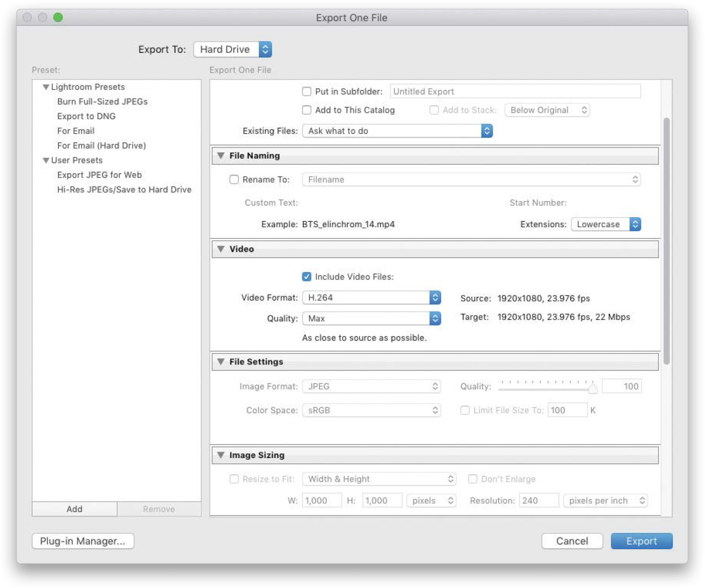Open the Width & Height resize dropdown
This screenshot has width=705, height=588.
coord(379,479)
